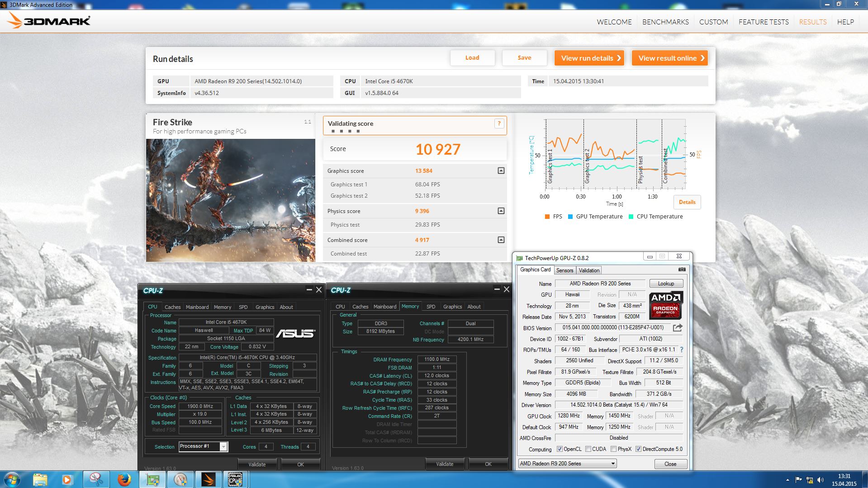Open About tab in left CPU-Z
Image resolution: width=868 pixels, height=488 pixels.
pyautogui.click(x=286, y=307)
